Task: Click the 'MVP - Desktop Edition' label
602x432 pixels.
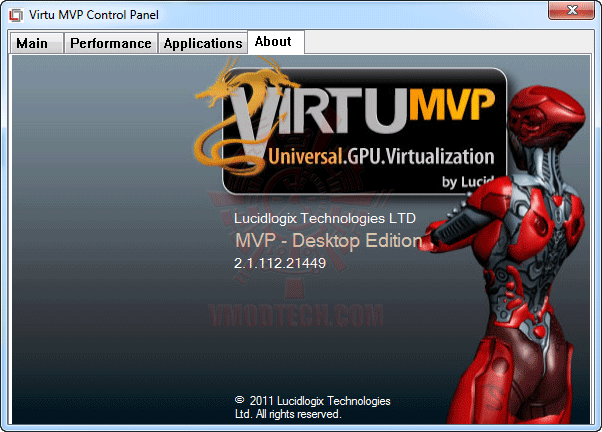Action: [329, 241]
